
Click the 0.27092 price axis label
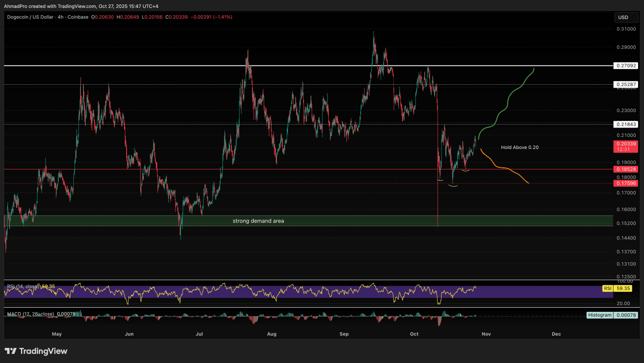(x=625, y=66)
